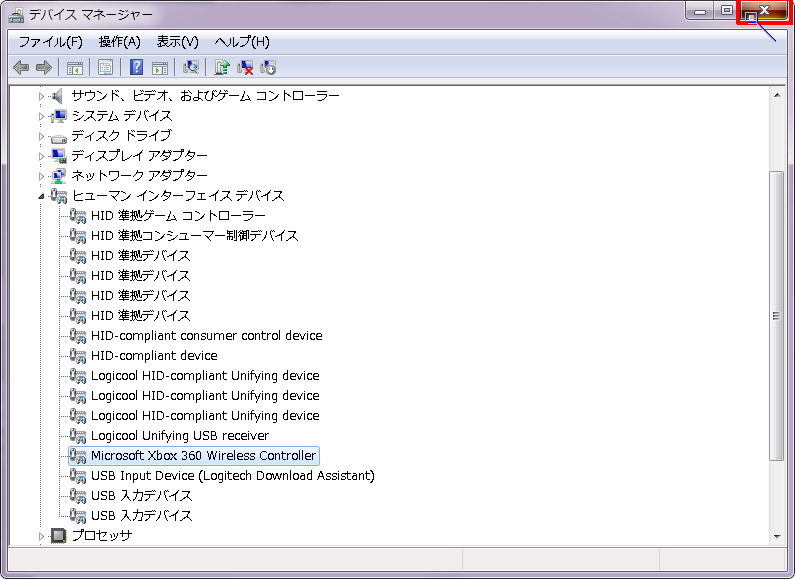
Task: Click the scrollbar down arrow
Action: [x=777, y=536]
